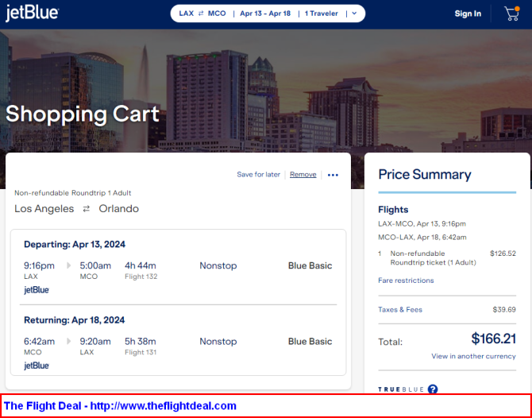Image resolution: width=532 pixels, height=418 pixels.
Task: Click Returning: Apr 18, 2024 heading
Action: coord(75,320)
